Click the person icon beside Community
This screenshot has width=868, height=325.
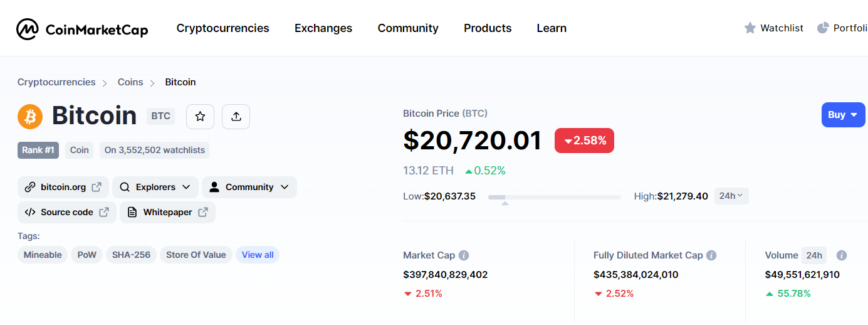214,187
